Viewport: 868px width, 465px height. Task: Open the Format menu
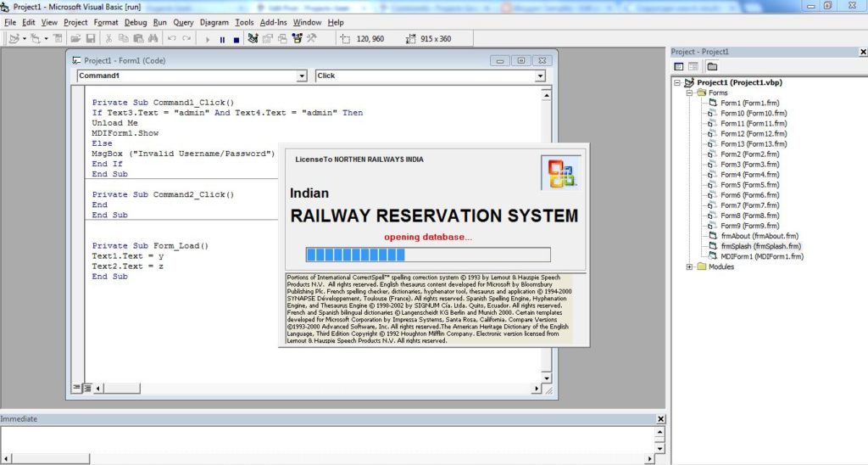106,22
